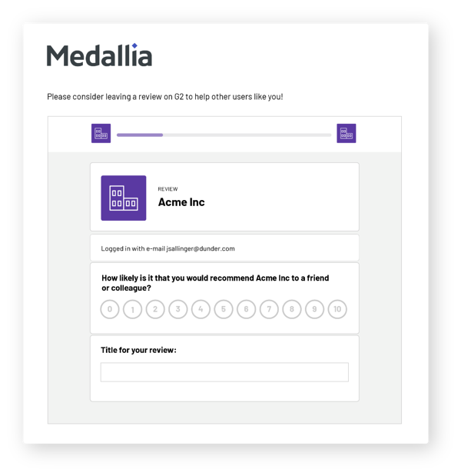
Task: Click the Medallia logo
Action: [x=99, y=55]
